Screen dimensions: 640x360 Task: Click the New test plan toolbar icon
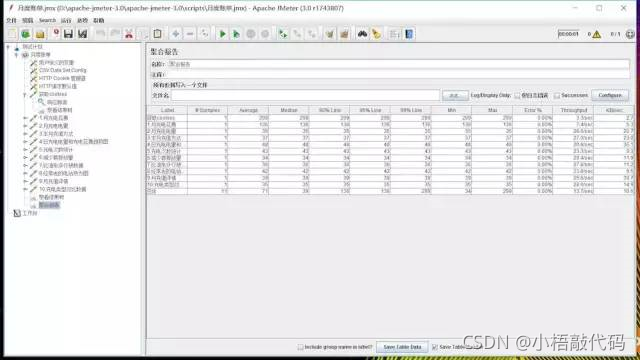click(12, 34)
